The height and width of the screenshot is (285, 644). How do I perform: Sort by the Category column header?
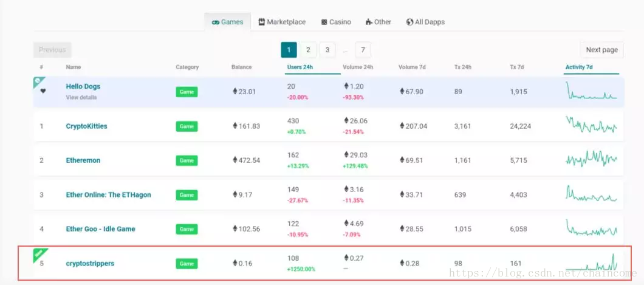187,67
